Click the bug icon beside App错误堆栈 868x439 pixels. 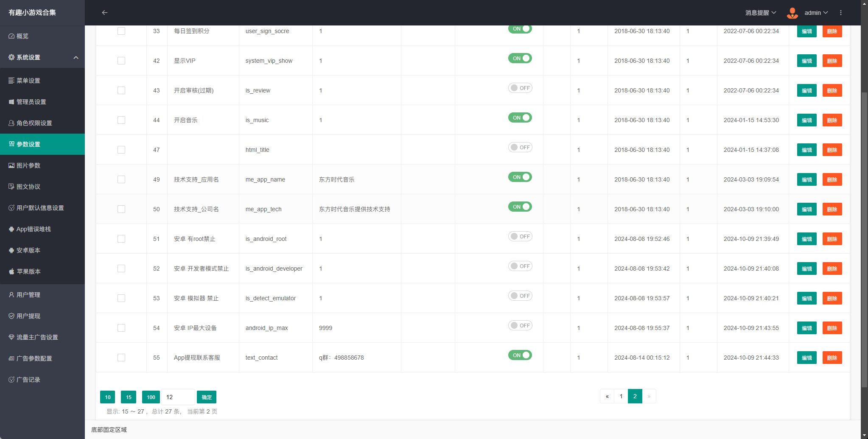[x=11, y=229]
